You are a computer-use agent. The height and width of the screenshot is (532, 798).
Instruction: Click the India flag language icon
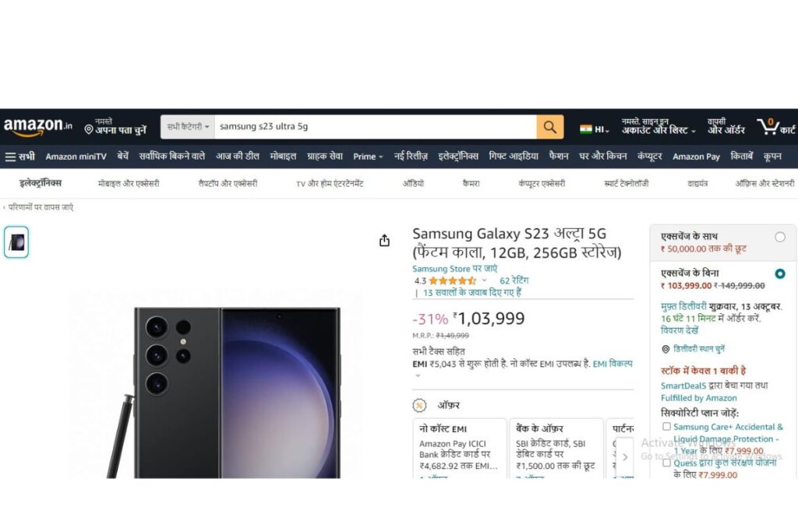586,129
